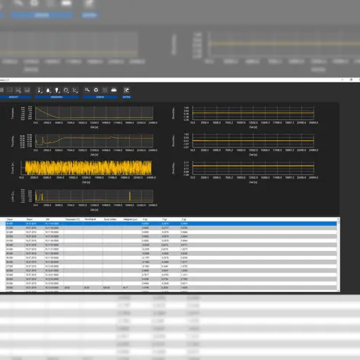Viewport: 360px width, 360px height.
Task: Click the magnifier zoom graph icon
Action: pyautogui.click(x=87, y=90)
